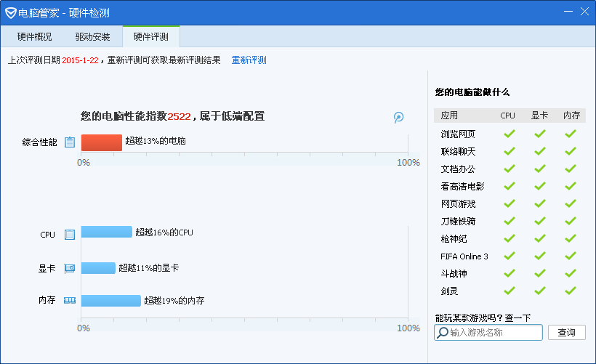
Task: Click CPU checkmark for 浏览网页
Action: [510, 134]
